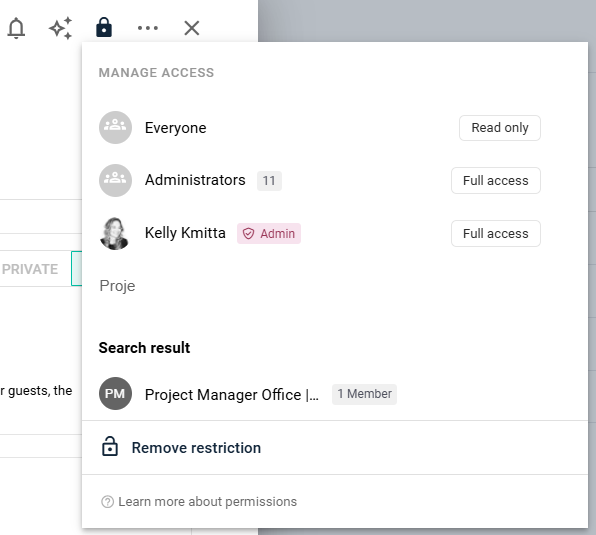Screen dimensions: 596x535
Task: Open the three-dot more options menu
Action: (148, 28)
